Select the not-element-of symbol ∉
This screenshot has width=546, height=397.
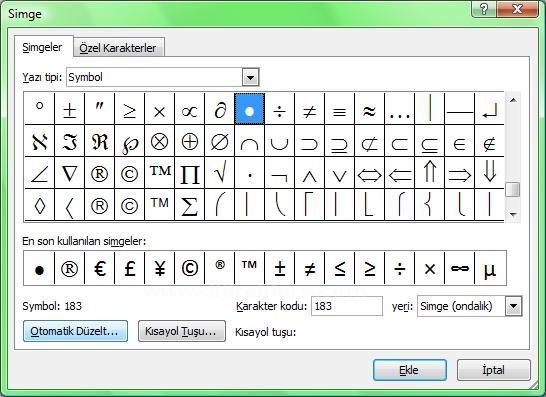pos(489,141)
